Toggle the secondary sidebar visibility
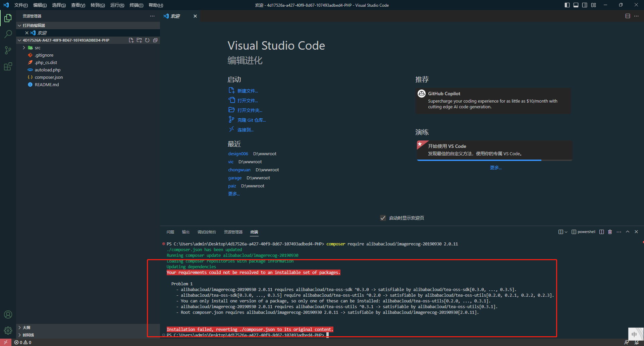 pyautogui.click(x=585, y=5)
